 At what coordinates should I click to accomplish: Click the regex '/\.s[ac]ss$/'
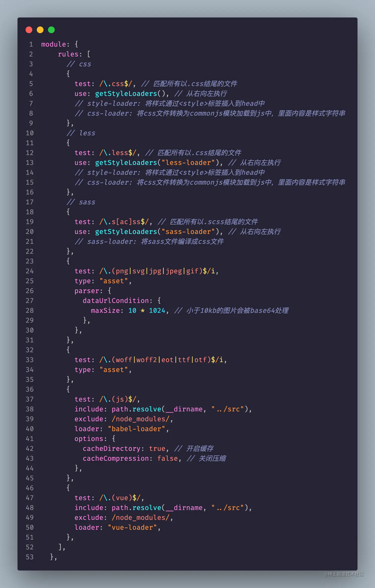(124, 222)
